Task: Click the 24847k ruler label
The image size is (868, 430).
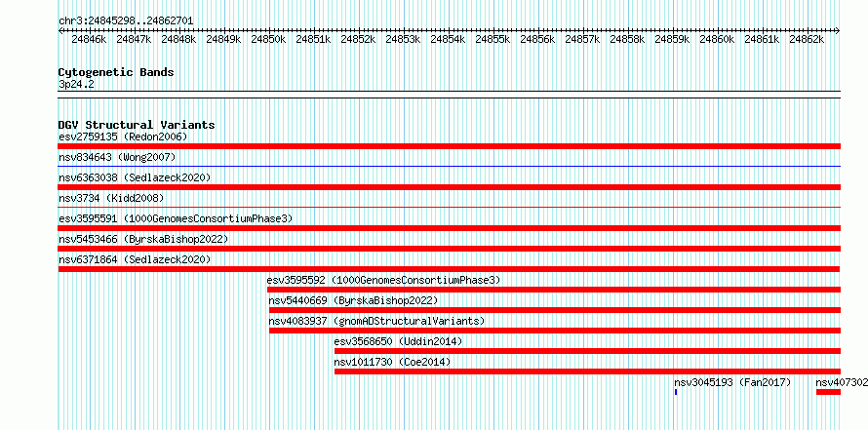Action: [134, 39]
